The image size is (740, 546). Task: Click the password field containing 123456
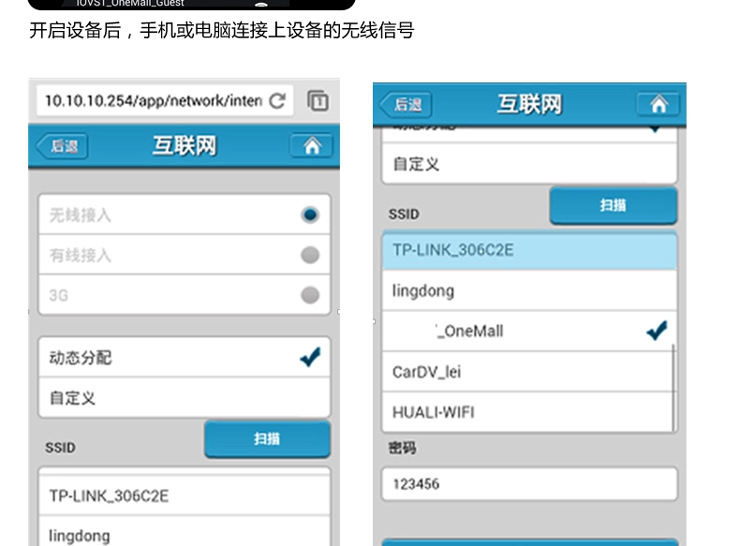[529, 484]
